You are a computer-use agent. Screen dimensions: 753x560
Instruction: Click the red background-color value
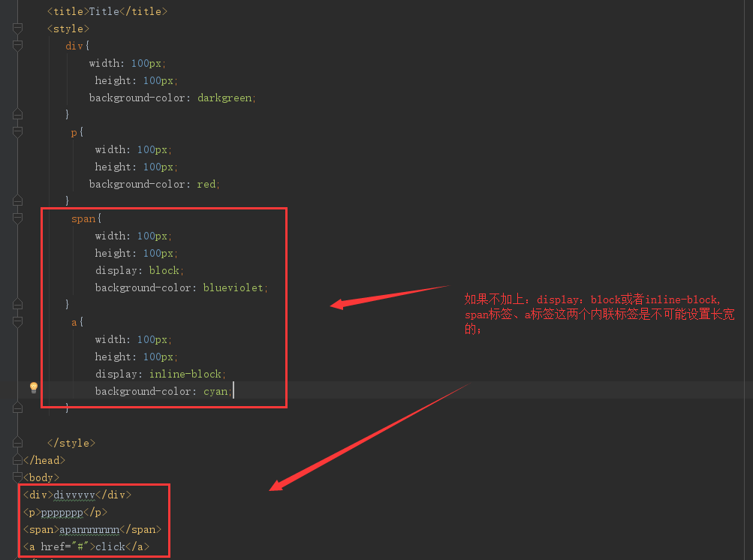point(206,184)
